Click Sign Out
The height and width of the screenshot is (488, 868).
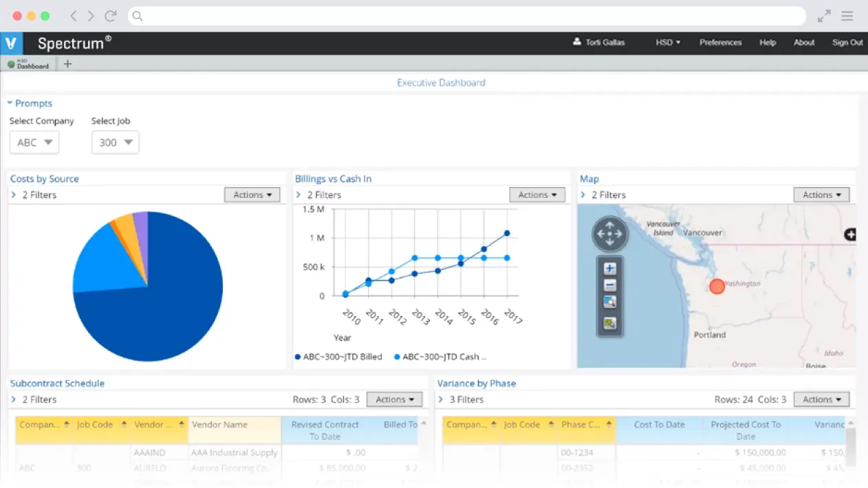[847, 42]
